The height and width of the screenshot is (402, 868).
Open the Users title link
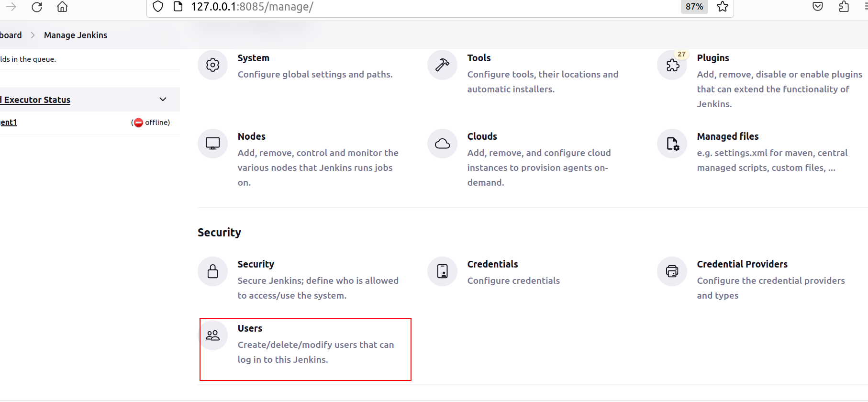pyautogui.click(x=250, y=328)
